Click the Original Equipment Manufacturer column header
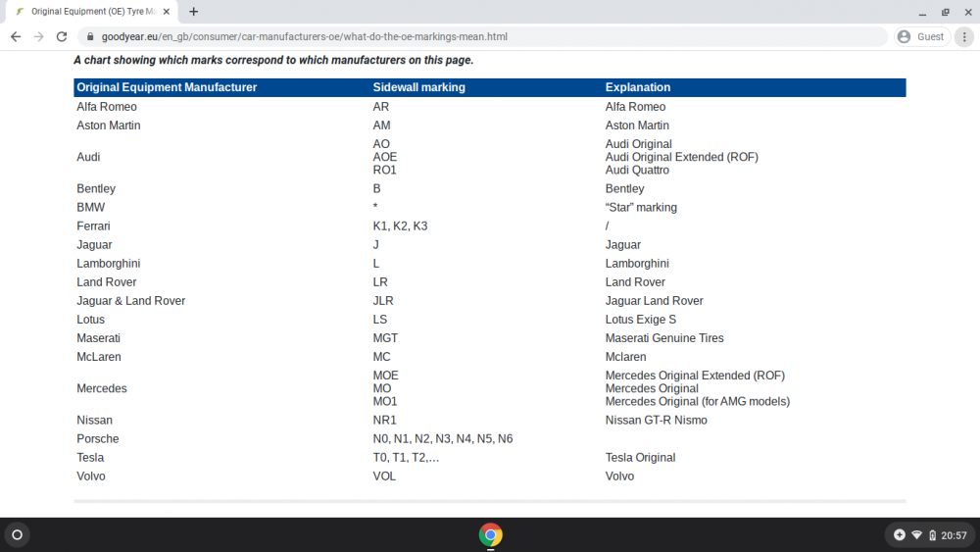The image size is (980, 552). click(x=167, y=87)
